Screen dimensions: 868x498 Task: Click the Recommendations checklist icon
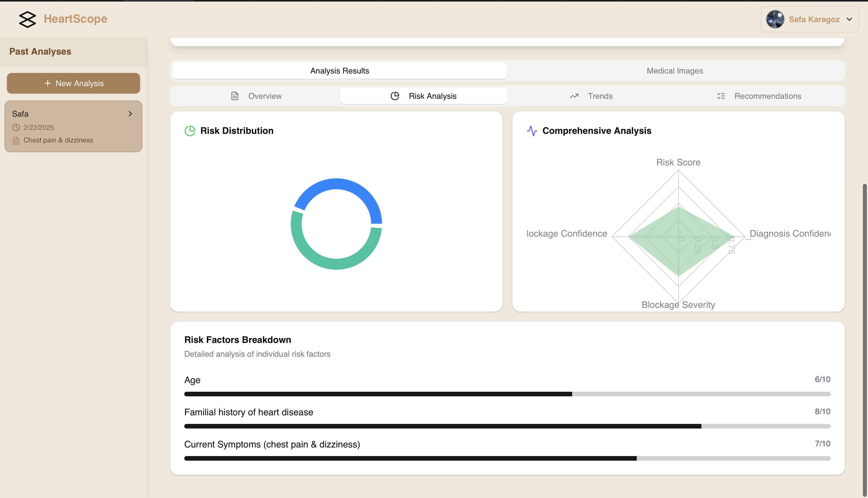click(x=721, y=96)
